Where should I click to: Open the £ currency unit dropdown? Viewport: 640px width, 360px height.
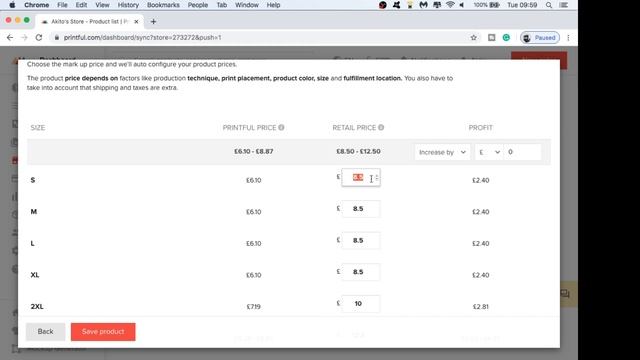point(489,152)
